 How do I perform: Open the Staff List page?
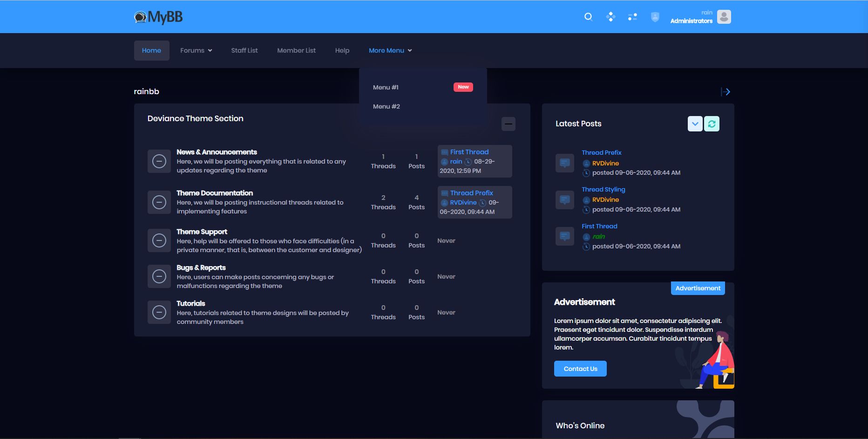tap(244, 50)
